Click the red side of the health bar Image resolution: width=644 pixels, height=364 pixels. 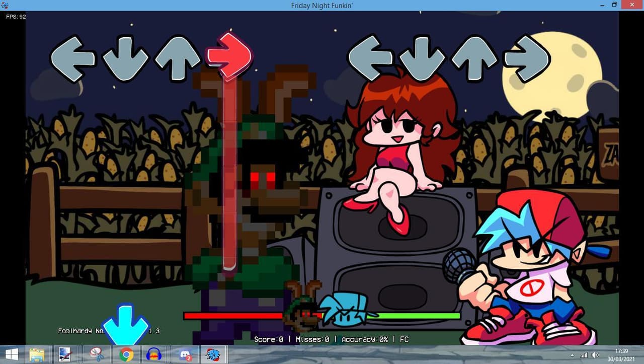[234, 316]
